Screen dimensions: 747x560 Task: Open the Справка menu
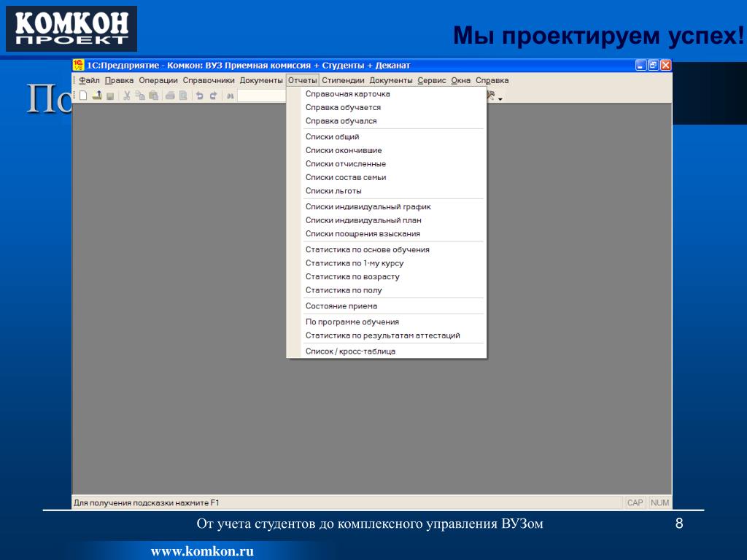click(x=492, y=80)
